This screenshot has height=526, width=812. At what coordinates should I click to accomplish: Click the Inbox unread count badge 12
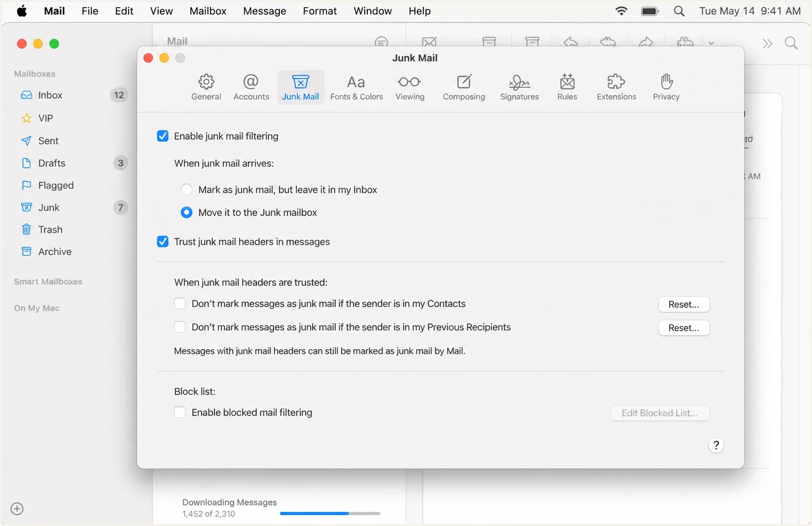[x=119, y=95]
